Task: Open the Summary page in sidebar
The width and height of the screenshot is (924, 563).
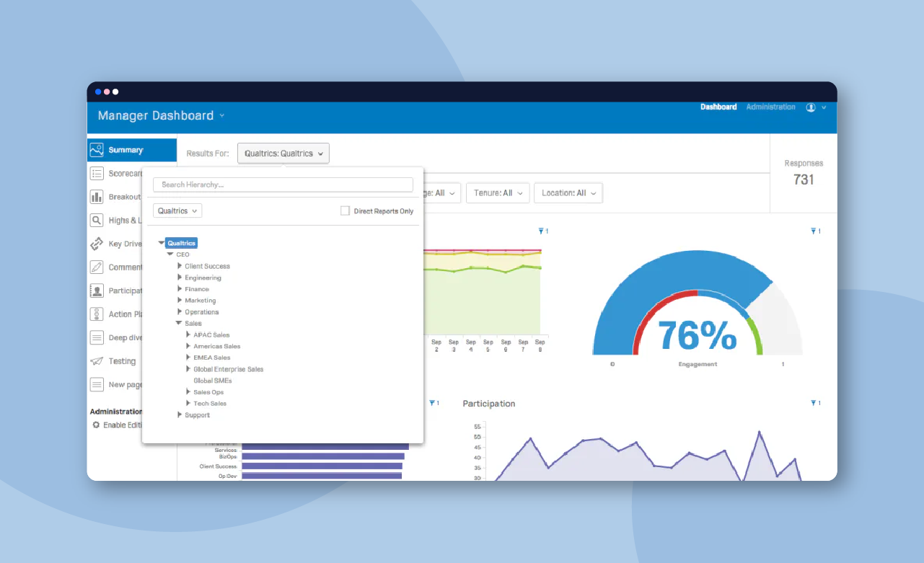Action: pos(132,150)
